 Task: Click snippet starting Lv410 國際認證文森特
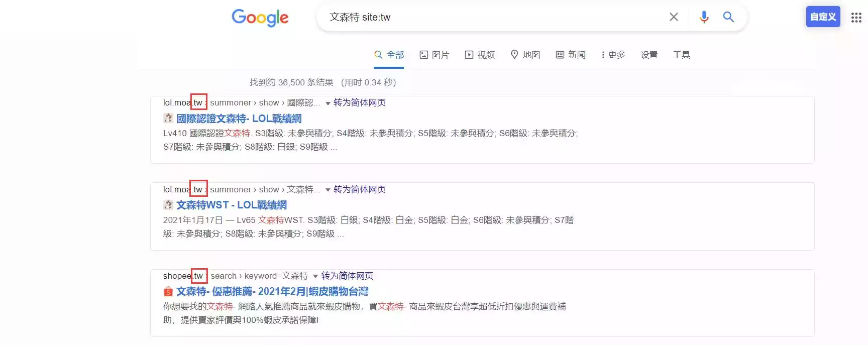pos(371,140)
